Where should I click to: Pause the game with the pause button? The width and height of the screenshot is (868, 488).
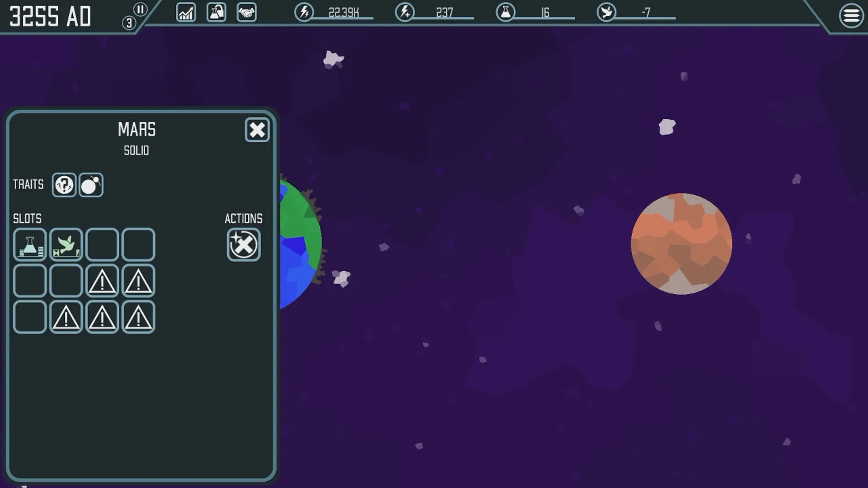(x=141, y=9)
